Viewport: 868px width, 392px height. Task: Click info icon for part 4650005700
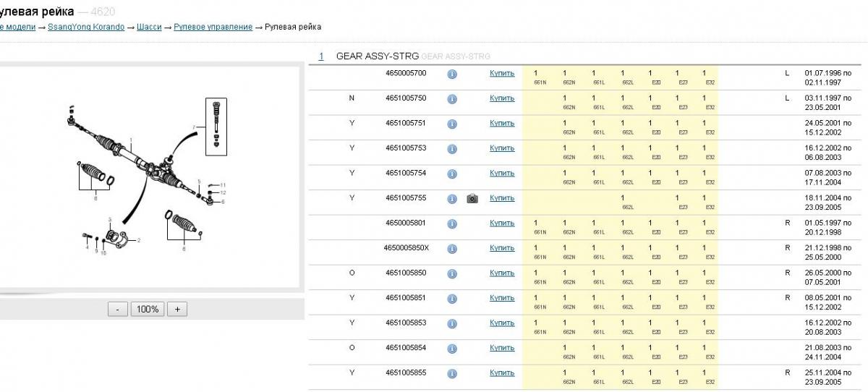pos(452,74)
